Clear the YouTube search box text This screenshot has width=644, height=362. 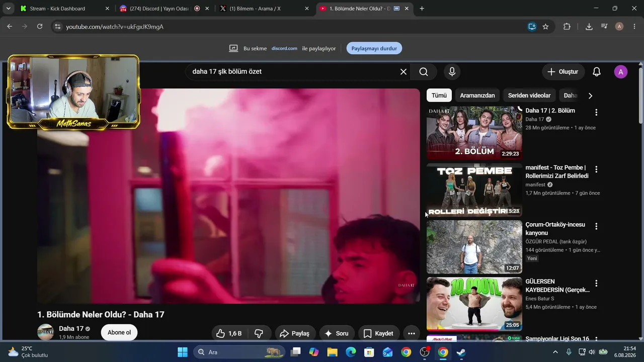pyautogui.click(x=403, y=72)
